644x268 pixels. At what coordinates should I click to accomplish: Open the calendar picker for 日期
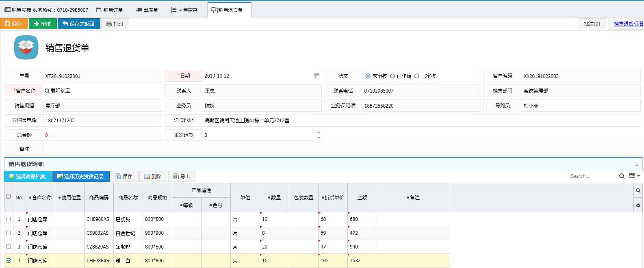click(x=317, y=76)
